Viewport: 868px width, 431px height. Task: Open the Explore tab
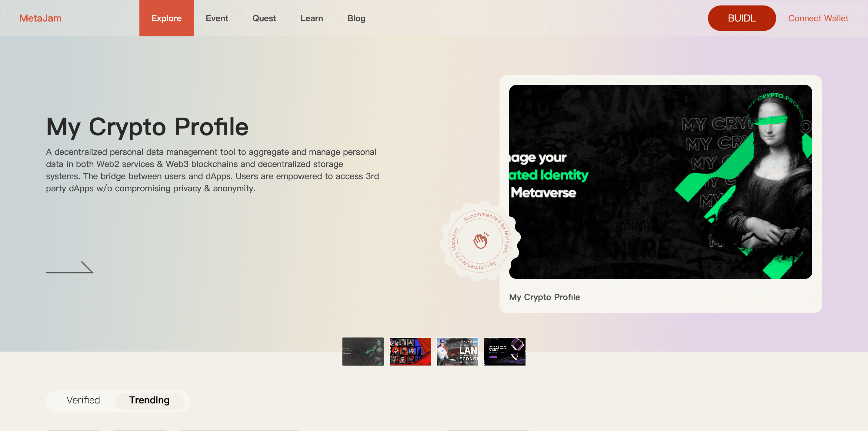(166, 18)
